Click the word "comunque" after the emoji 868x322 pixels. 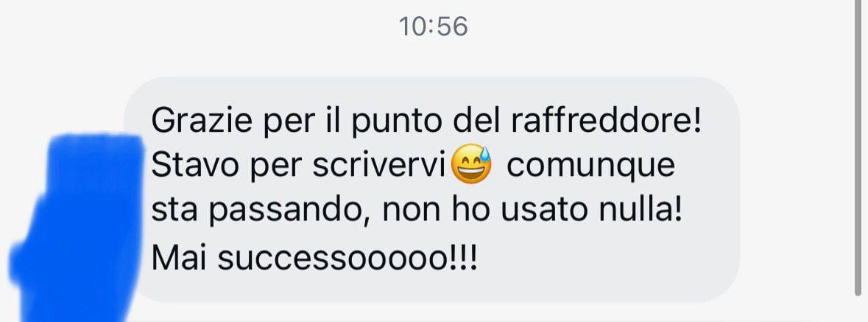(x=590, y=166)
